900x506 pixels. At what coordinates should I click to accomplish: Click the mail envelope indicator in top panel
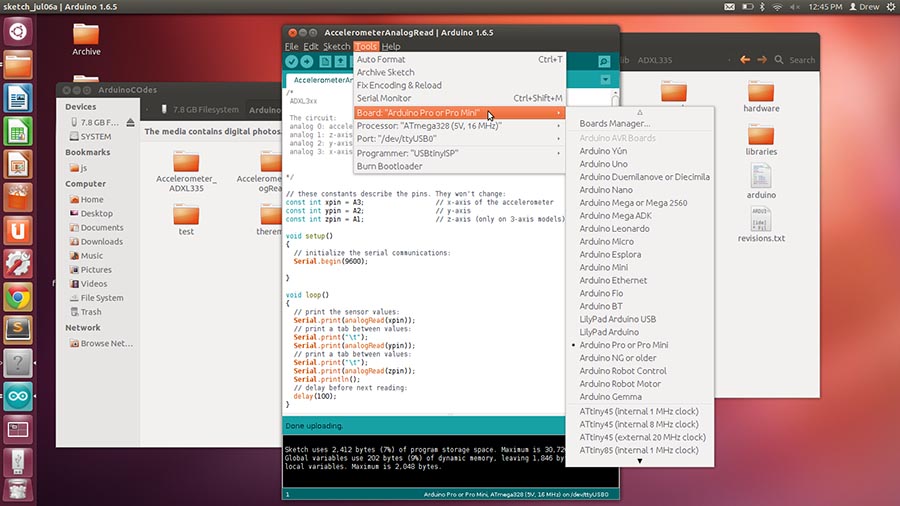(729, 7)
